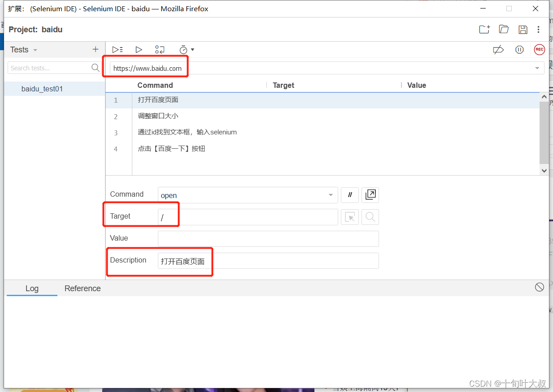Clear the log with the circle-slash icon
This screenshot has height=392, width=553.
pyautogui.click(x=540, y=287)
